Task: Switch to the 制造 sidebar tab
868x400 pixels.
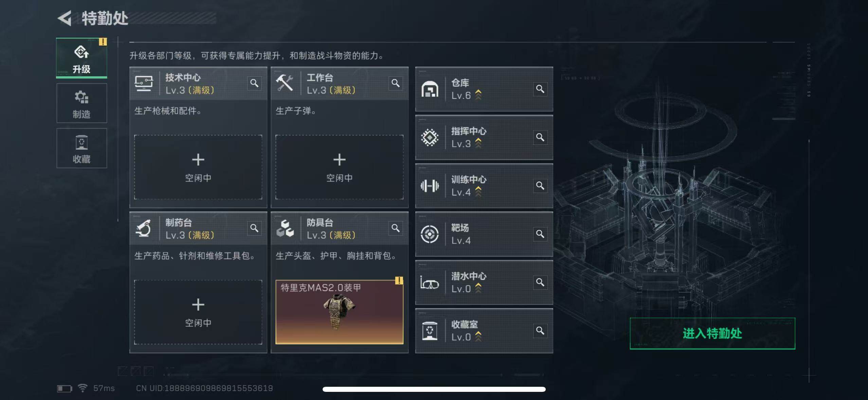Action: (x=82, y=103)
